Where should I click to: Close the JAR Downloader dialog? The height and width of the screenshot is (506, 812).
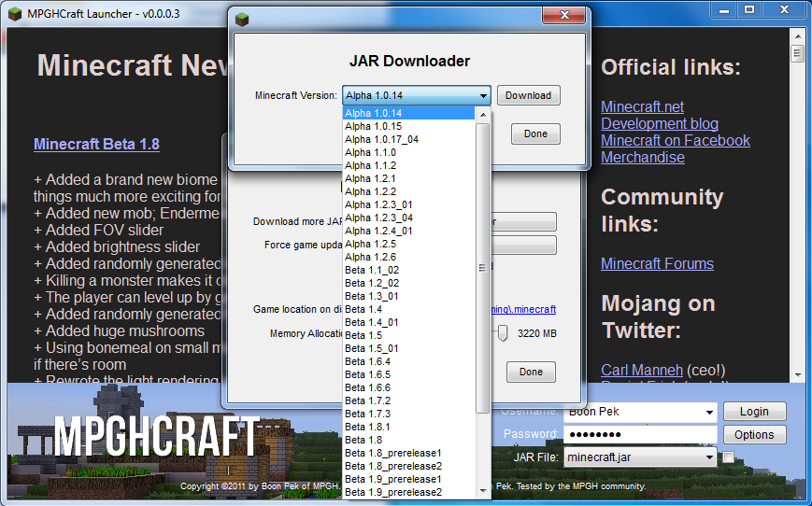(564, 15)
